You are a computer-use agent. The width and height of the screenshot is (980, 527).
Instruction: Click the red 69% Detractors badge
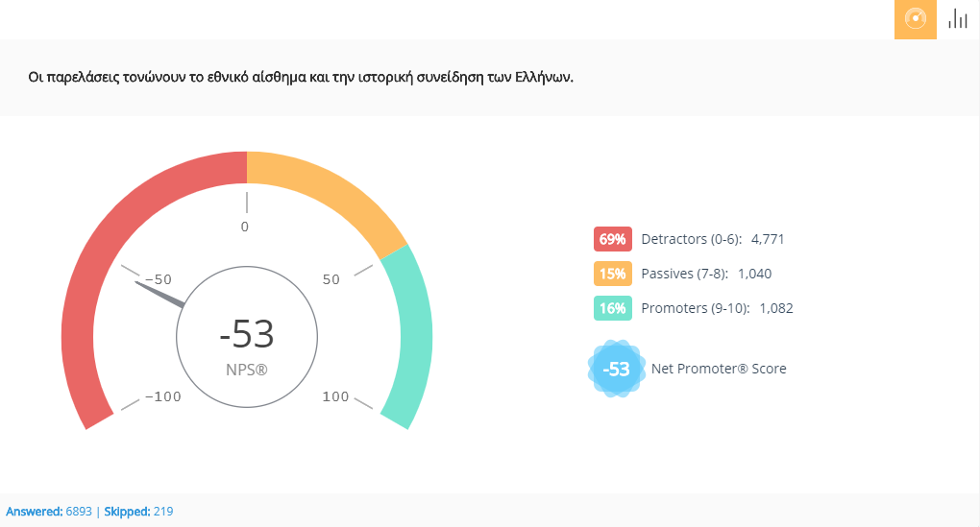click(x=612, y=239)
